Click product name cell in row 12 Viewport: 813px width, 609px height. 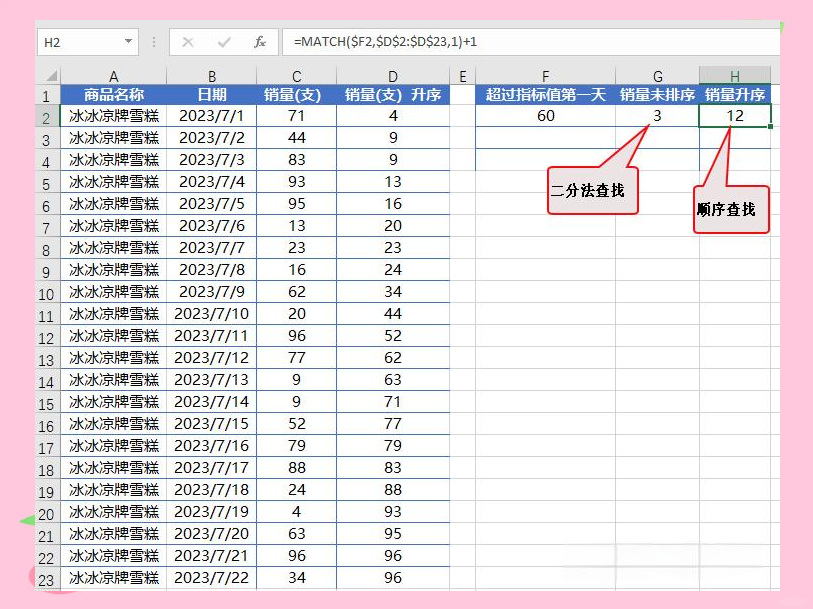tap(114, 336)
